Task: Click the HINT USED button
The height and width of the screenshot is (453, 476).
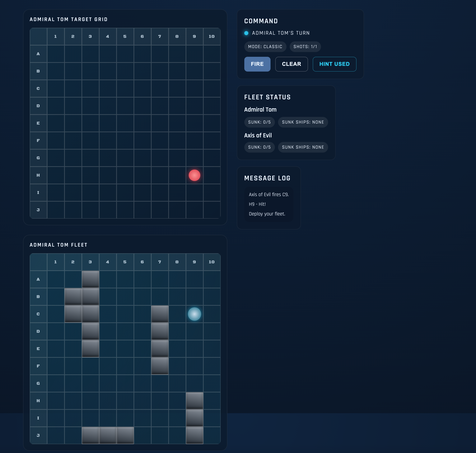Action: pyautogui.click(x=334, y=64)
